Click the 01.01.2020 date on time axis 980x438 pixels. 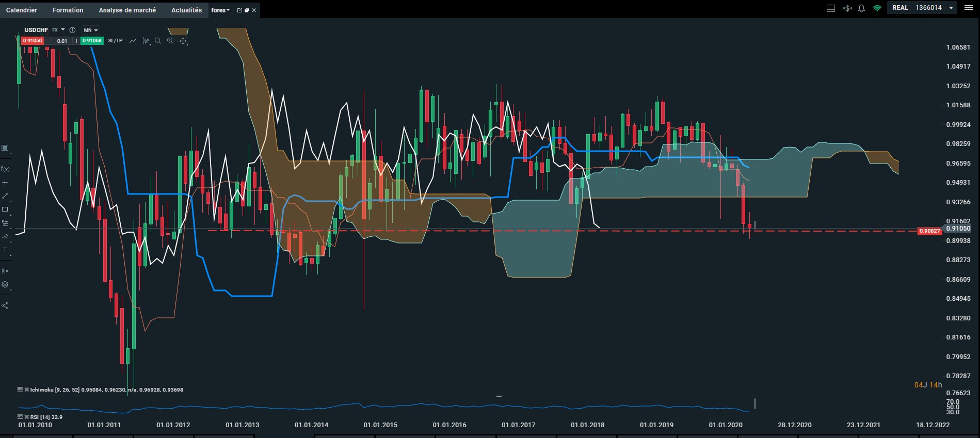pos(726,425)
